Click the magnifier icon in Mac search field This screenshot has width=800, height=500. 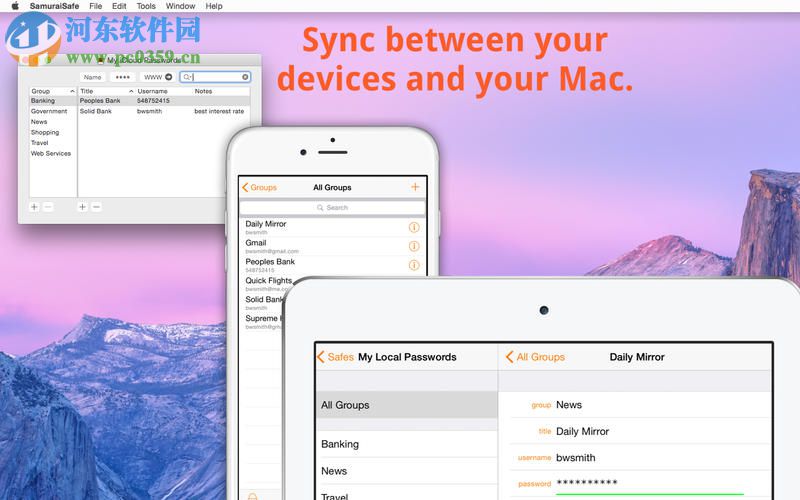(187, 77)
